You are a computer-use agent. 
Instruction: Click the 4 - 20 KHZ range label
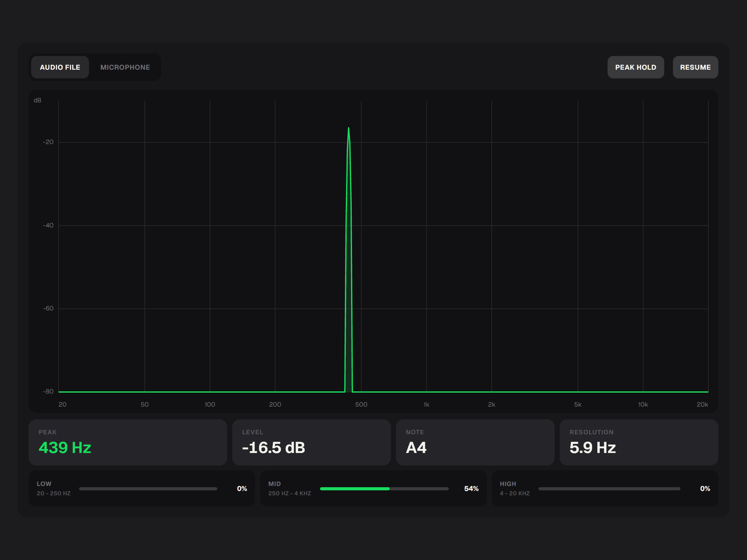point(514,493)
